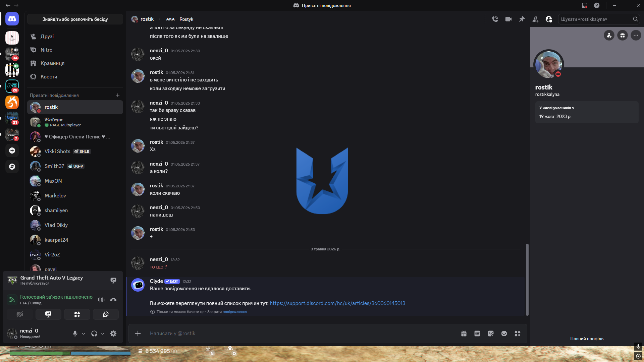
Task: Toggle user profile side panel
Action: click(x=549, y=19)
